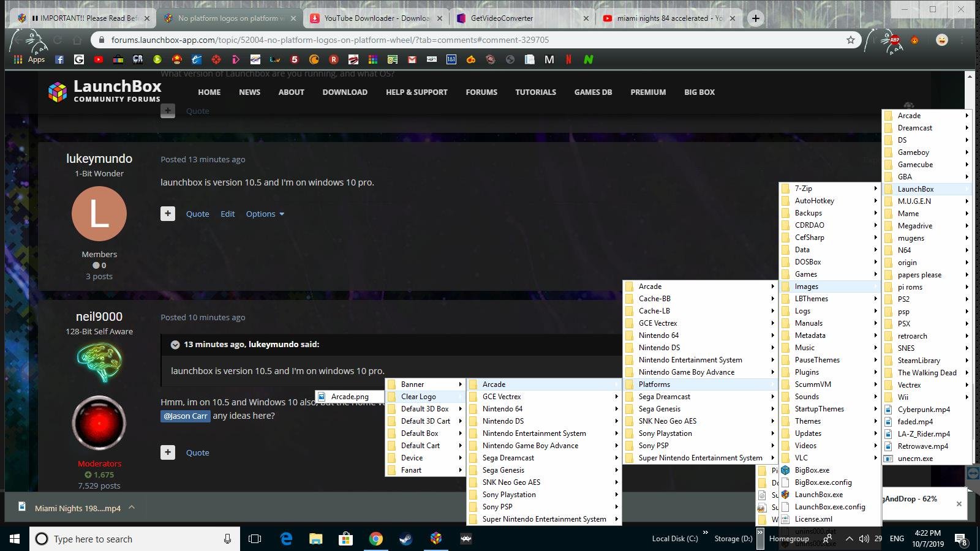Image resolution: width=980 pixels, height=551 pixels.
Task: Open the Nintendo 64 clear logo folder
Action: tap(544, 409)
